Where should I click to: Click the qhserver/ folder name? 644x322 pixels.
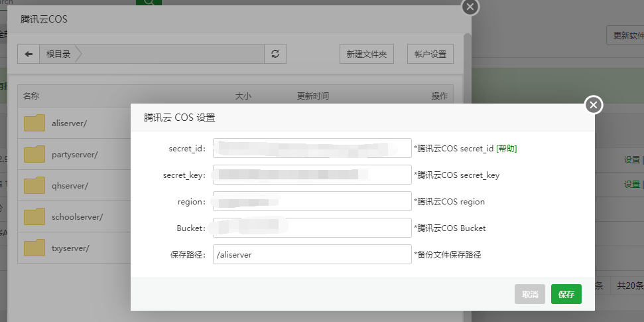70,186
